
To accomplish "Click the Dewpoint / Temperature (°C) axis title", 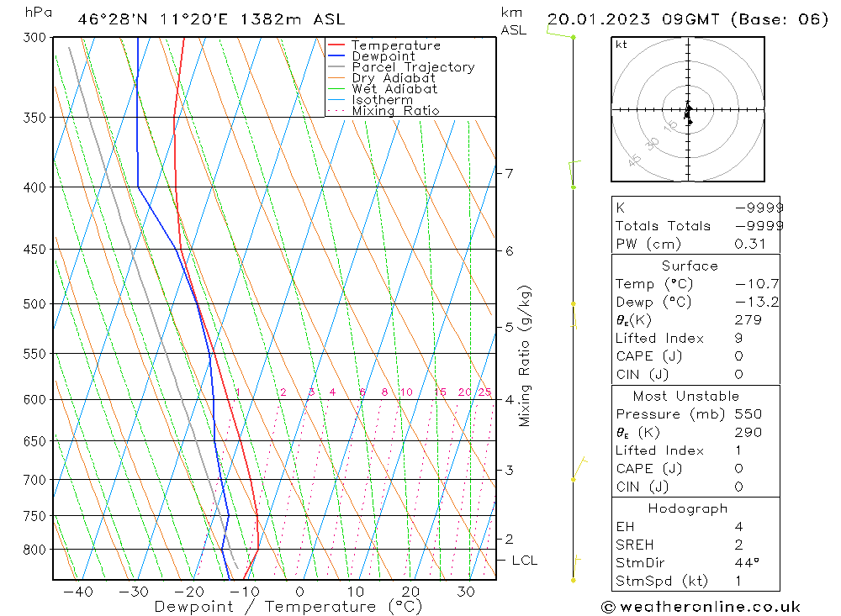I will coord(288,607).
